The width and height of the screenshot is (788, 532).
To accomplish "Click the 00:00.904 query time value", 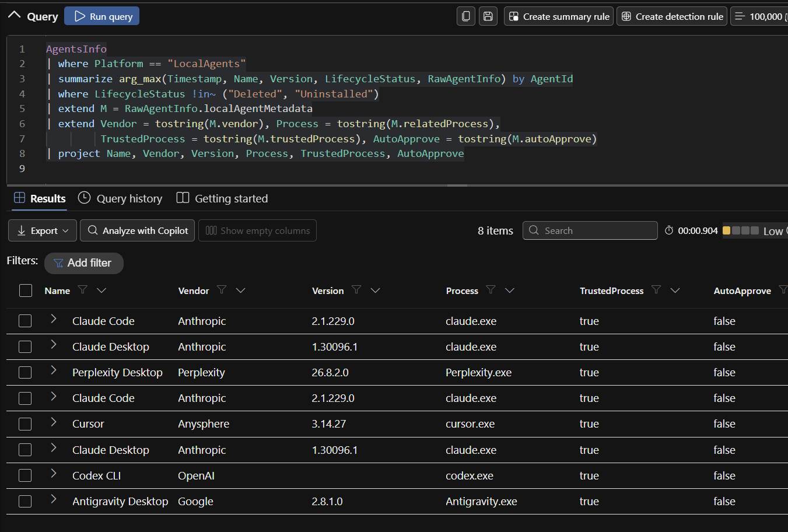I will pos(698,230).
